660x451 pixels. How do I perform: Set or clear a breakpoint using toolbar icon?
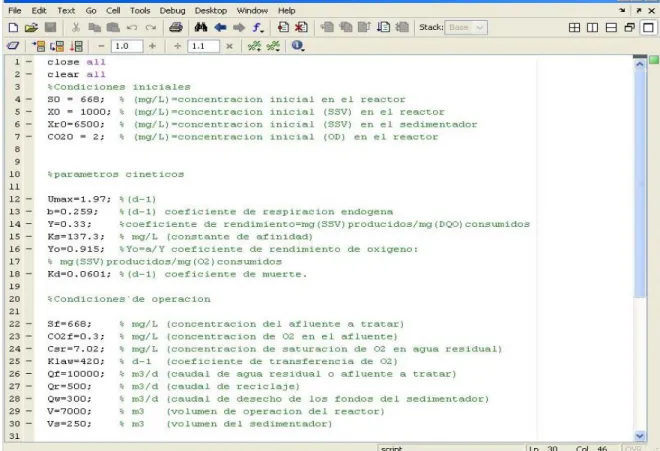283,28
